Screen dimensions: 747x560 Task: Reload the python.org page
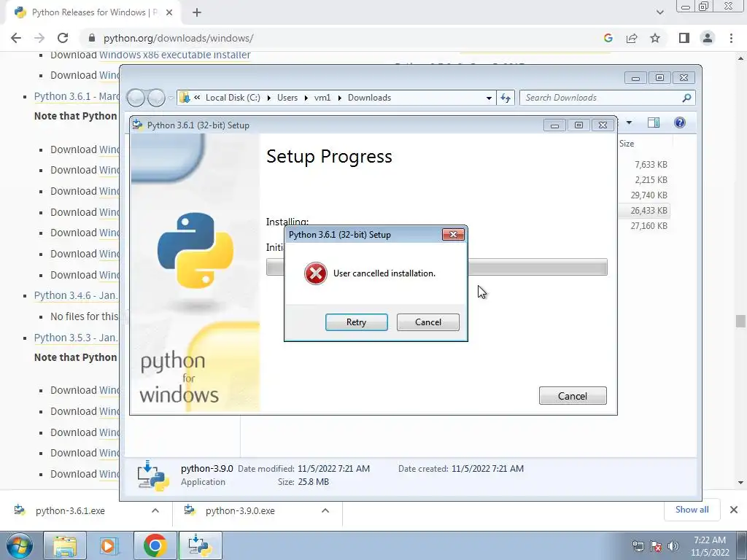(63, 38)
